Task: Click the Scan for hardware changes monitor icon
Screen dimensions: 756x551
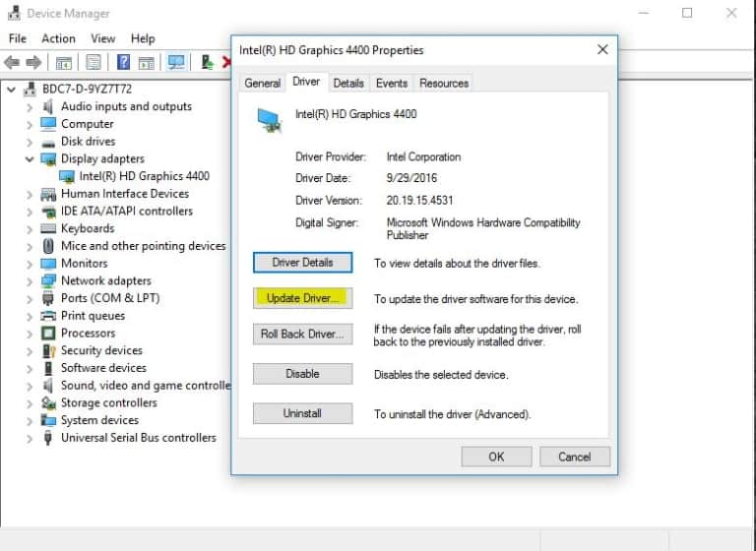Action: click(x=176, y=62)
